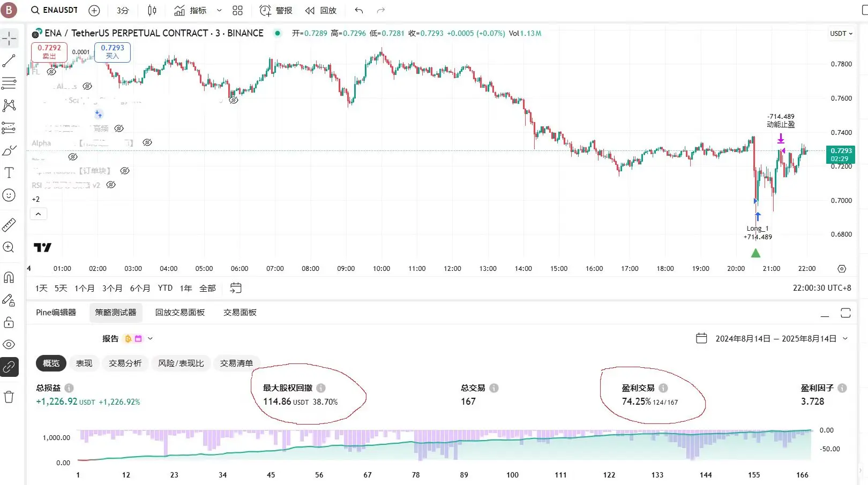Click the blue up-down arrows legend badge
Viewport: 868px width, 485px height.
tap(99, 114)
